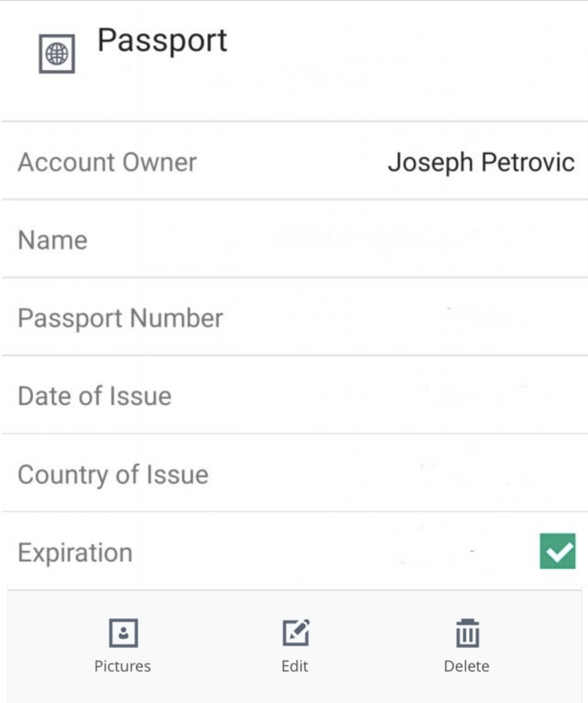Image resolution: width=588 pixels, height=703 pixels.
Task: Toggle the green Expiration checkbox
Action: (x=558, y=551)
